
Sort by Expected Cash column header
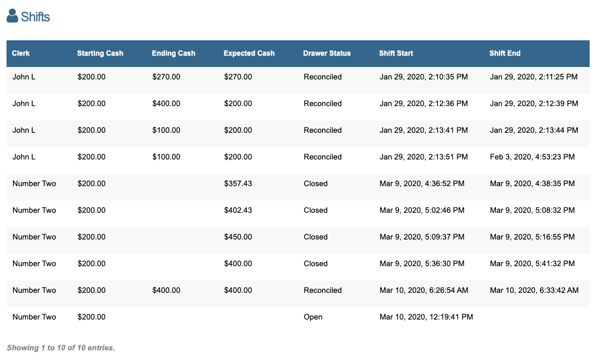pyautogui.click(x=249, y=53)
